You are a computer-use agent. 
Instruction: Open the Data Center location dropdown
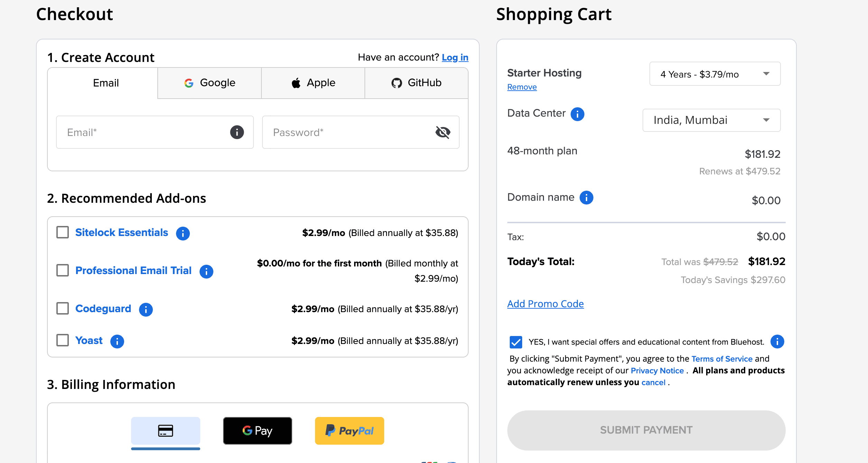(x=711, y=120)
